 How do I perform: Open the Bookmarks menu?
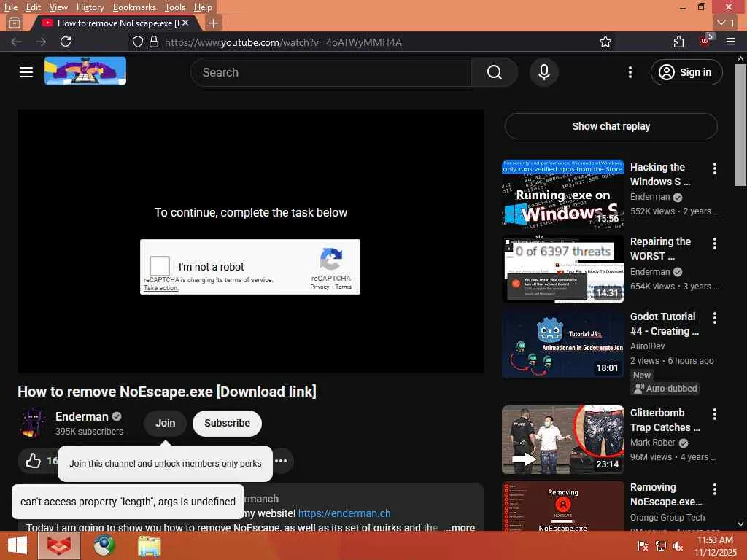(x=134, y=7)
